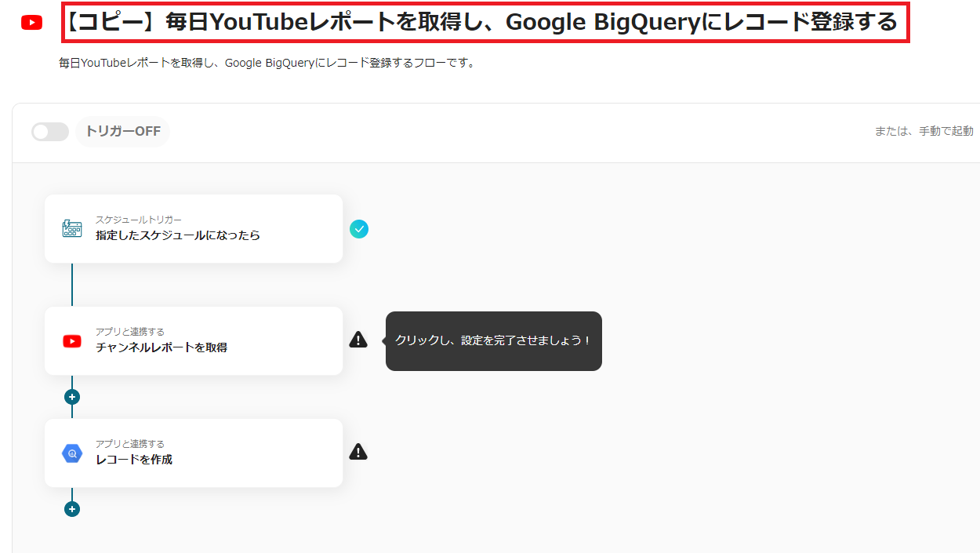The width and height of the screenshot is (980, 553).
Task: Click the red YouTube logo beside the flow title
Action: (x=32, y=23)
